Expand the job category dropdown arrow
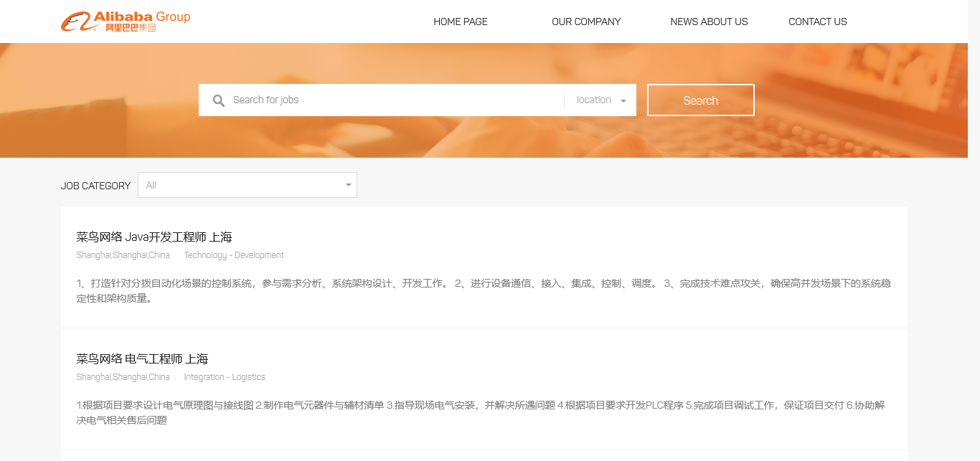 point(349,185)
